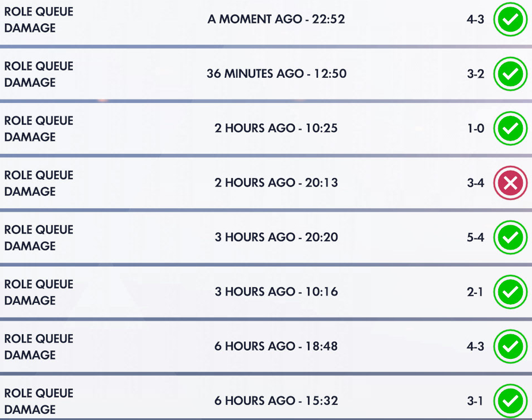The height and width of the screenshot is (420, 532).
Task: Select the 2-1 score on the 10:16 match
Action: click(475, 292)
